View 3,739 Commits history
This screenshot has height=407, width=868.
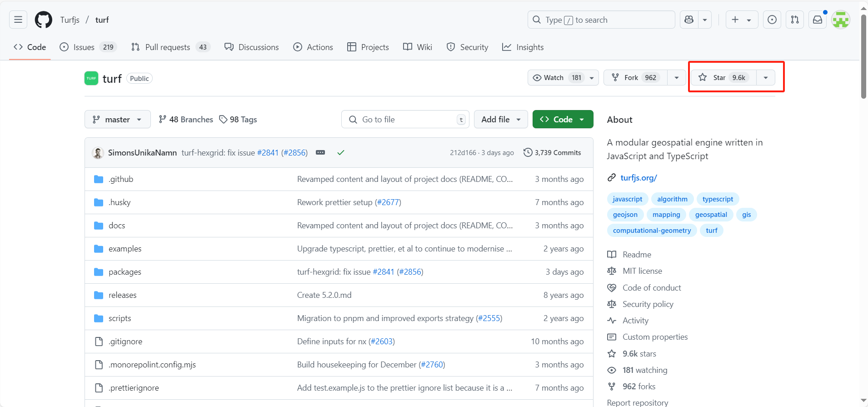pos(552,153)
